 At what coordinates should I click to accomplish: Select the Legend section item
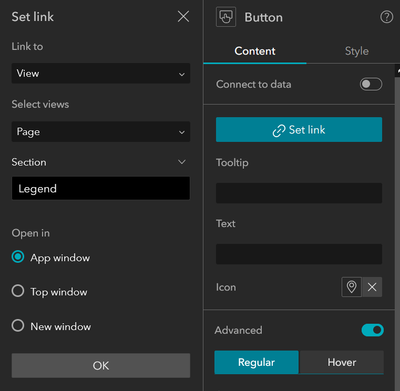click(101, 188)
